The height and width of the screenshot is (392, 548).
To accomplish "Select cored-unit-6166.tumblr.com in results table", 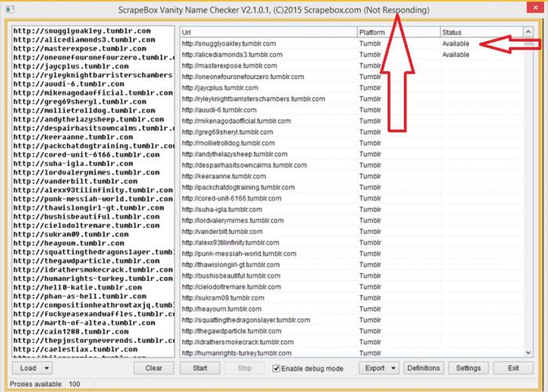I will [232, 199].
